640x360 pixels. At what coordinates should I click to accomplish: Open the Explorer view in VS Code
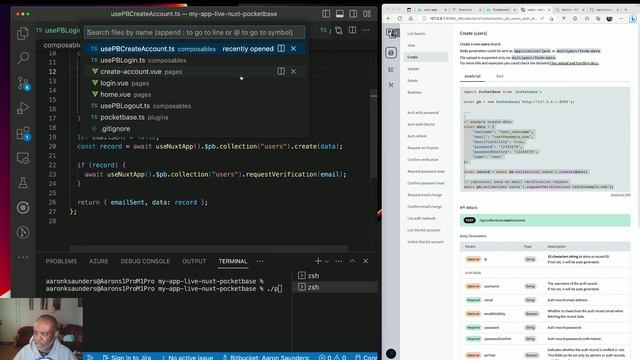pos(23,33)
